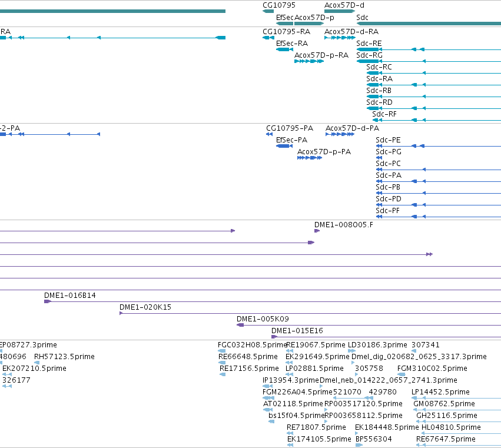Click the 521070 EST feature
Screen dimensions: 501x448
(350, 398)
